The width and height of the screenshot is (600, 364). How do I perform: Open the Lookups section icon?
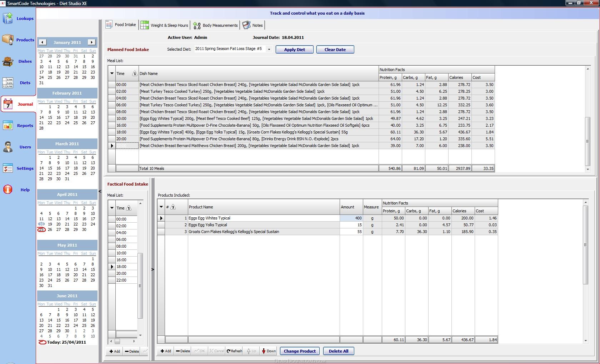pos(8,18)
